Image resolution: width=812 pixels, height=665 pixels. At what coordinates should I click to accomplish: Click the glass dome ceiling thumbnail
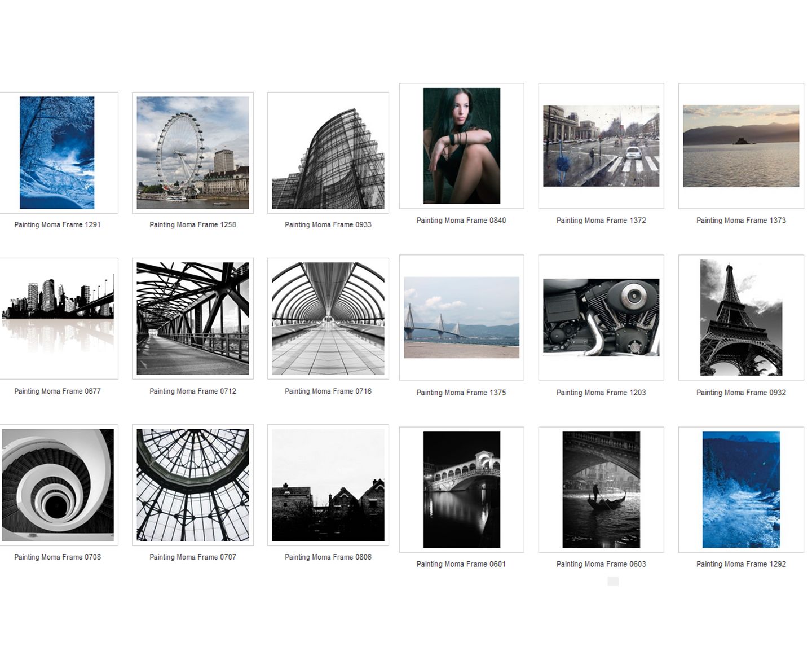[193, 485]
